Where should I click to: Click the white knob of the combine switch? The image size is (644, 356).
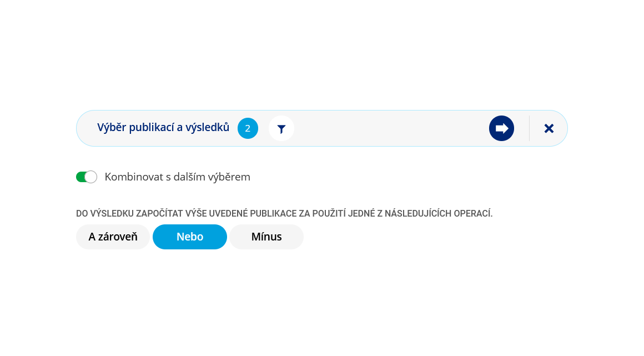coord(91,177)
